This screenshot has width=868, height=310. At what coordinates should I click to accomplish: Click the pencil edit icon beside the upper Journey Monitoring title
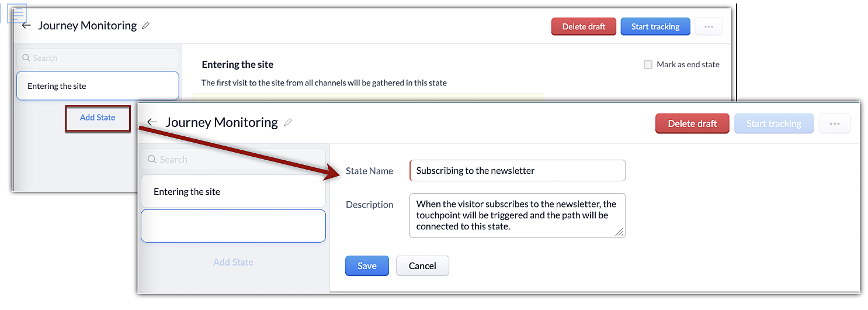146,26
